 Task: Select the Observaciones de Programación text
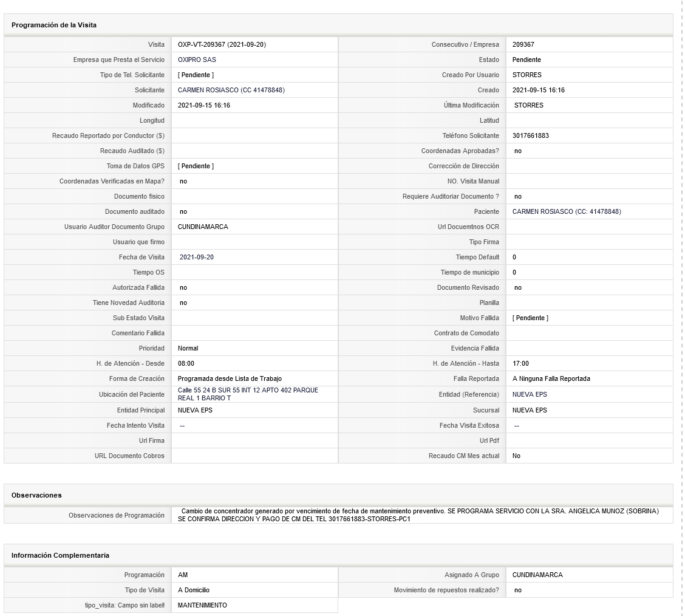coord(418,515)
